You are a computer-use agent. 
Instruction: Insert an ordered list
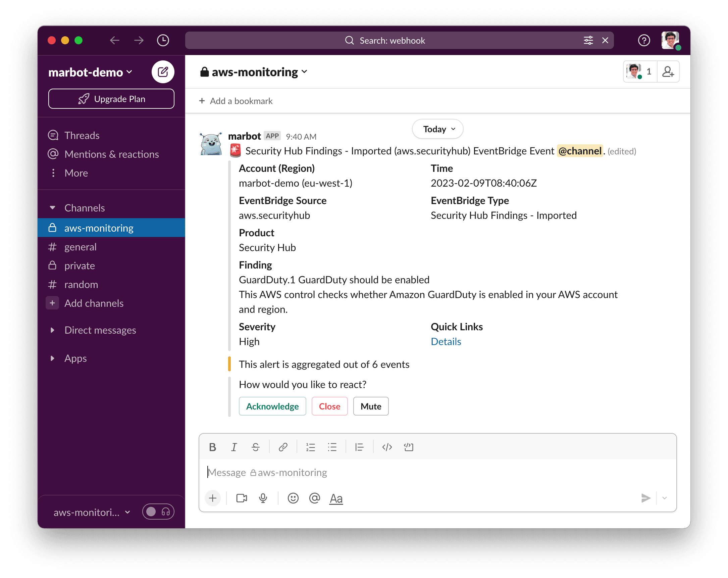click(310, 447)
